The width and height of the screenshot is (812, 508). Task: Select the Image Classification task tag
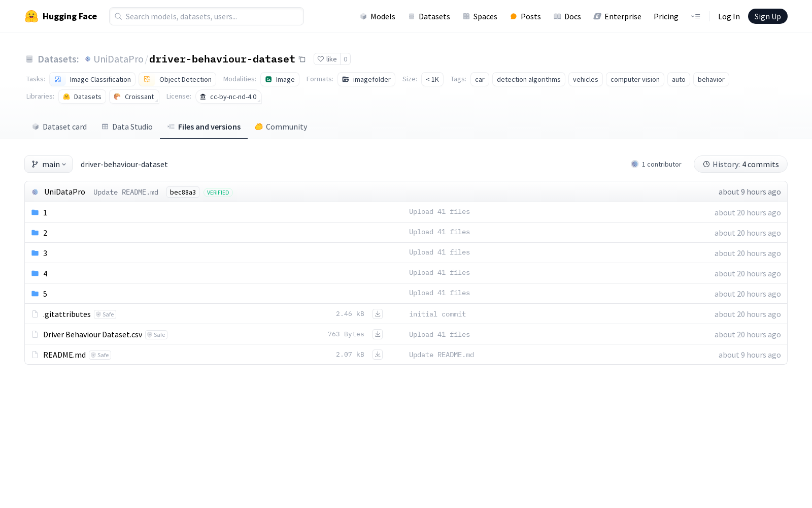click(93, 79)
